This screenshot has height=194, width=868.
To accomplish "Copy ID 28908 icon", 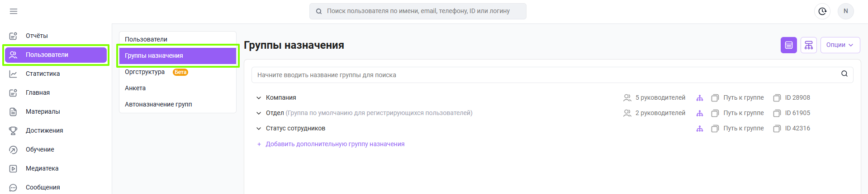I will (777, 98).
